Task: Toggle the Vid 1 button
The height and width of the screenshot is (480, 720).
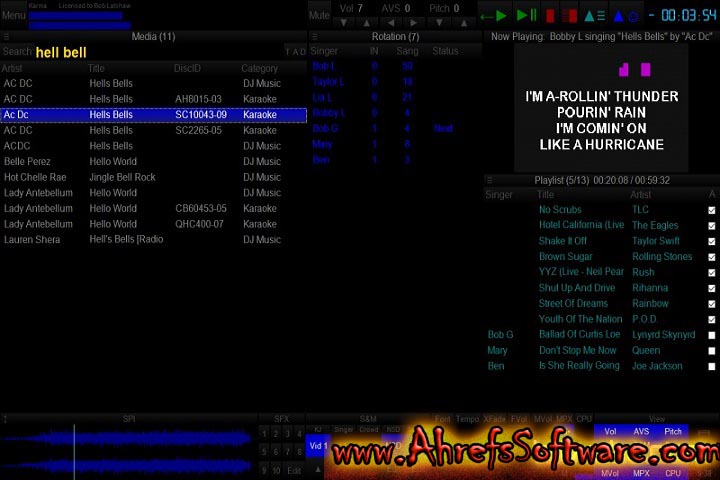Action: click(x=318, y=446)
